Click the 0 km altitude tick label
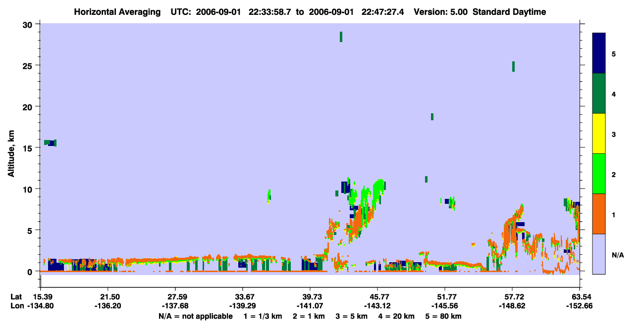 (31, 271)
